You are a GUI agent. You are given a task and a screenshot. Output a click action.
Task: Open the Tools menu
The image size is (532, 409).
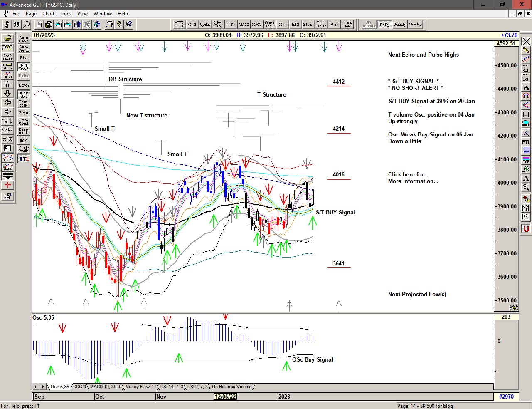tap(66, 14)
